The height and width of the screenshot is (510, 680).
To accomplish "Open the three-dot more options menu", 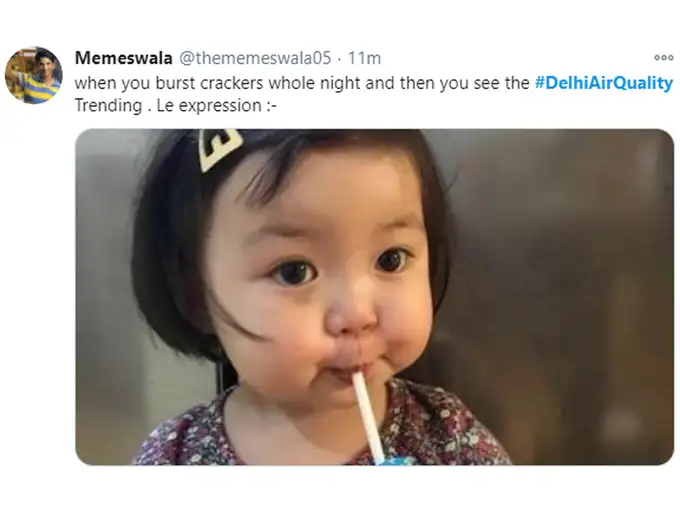I will [x=664, y=57].
